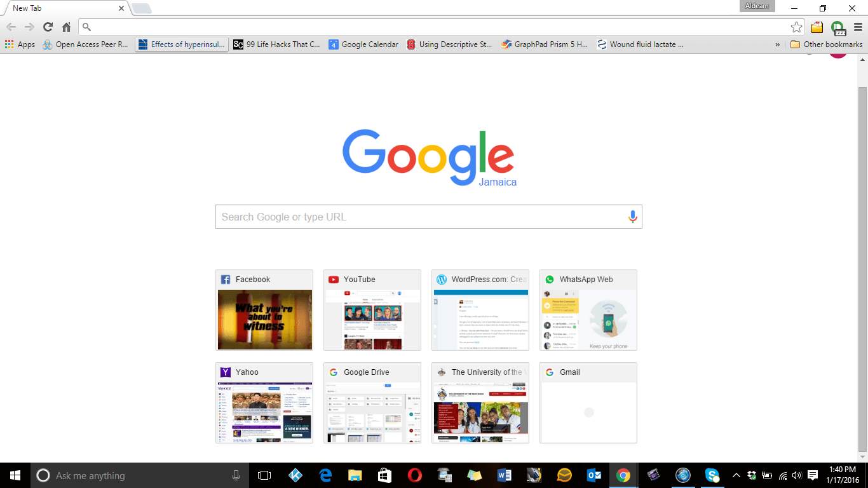Open WhatsApp Web thumbnail tile
This screenshot has width=868, height=488.
pyautogui.click(x=588, y=310)
